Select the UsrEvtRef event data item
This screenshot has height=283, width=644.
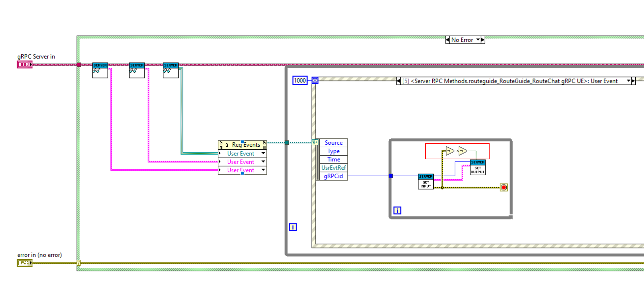coord(333,168)
